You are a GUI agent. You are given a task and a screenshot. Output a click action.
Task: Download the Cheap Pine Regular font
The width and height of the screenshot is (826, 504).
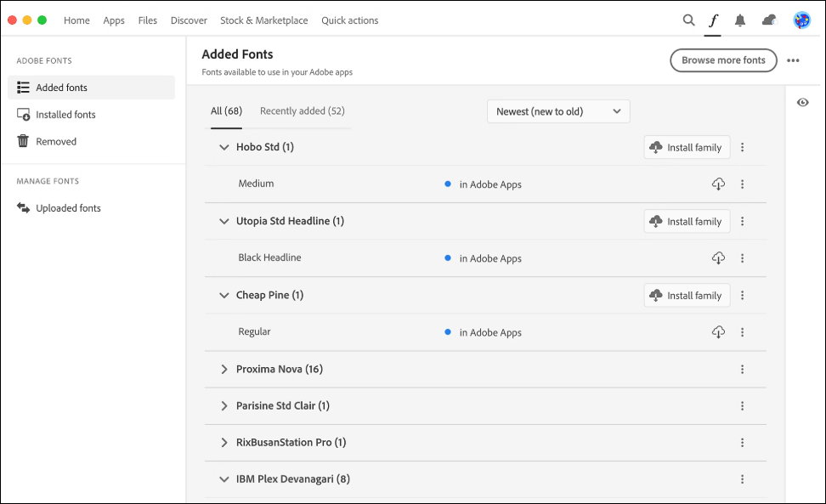(x=718, y=332)
